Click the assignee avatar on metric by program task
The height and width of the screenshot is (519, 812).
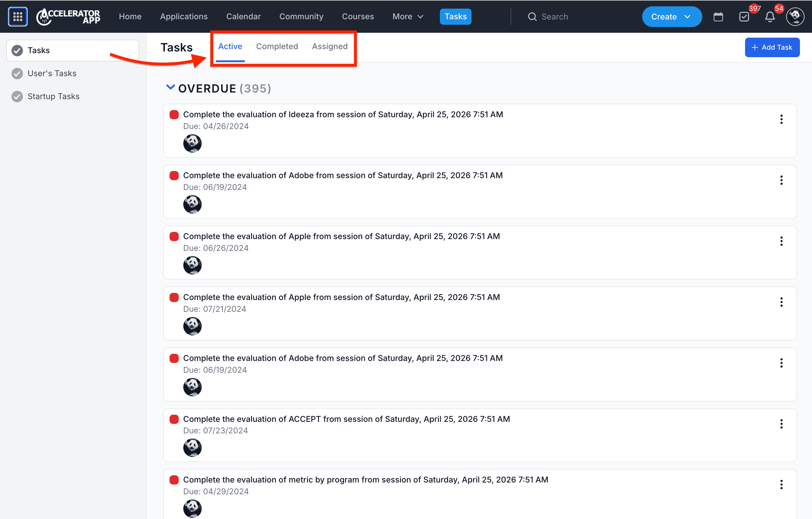pyautogui.click(x=192, y=509)
